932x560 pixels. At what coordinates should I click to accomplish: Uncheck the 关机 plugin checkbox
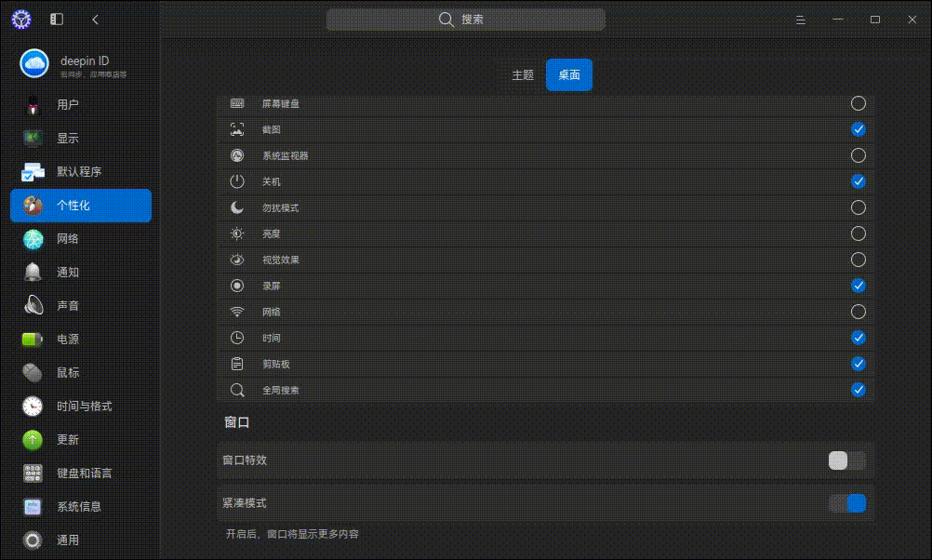(x=859, y=181)
